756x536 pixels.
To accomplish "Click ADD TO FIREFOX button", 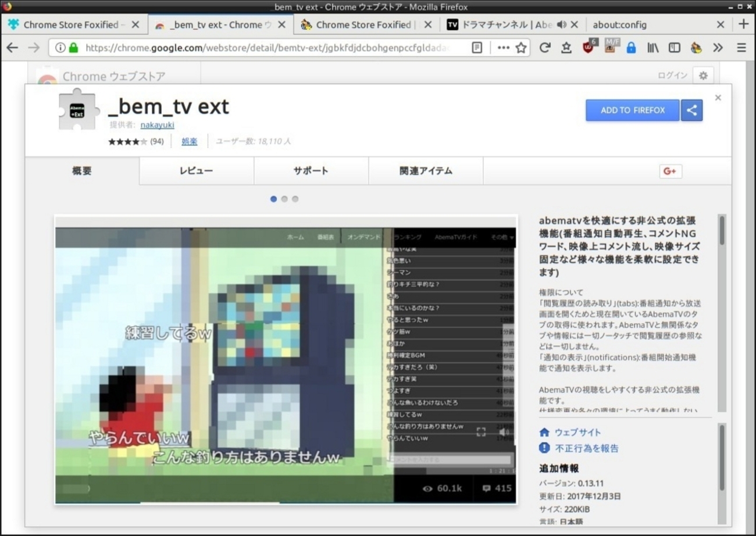I will 633,110.
